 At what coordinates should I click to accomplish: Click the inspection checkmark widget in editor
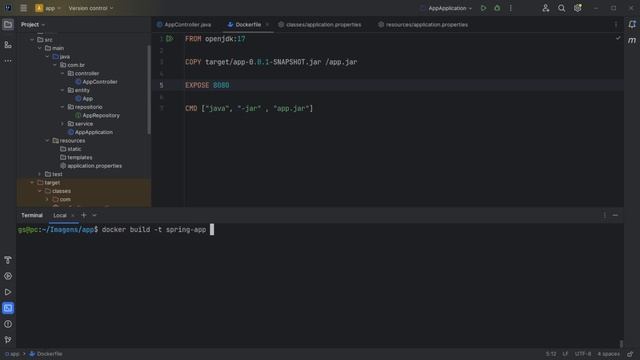pyautogui.click(x=618, y=38)
